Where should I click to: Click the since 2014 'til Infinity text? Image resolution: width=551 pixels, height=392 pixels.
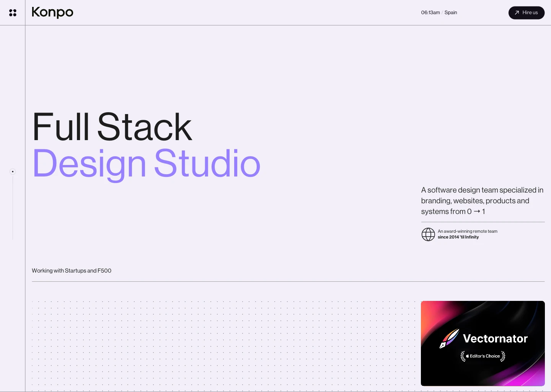(x=458, y=237)
